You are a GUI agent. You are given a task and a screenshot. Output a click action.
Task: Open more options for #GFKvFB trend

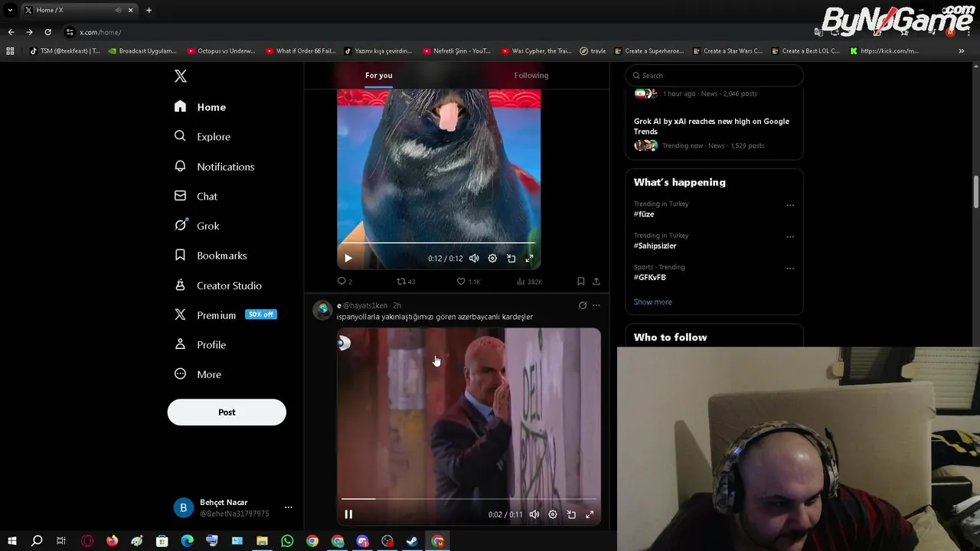pos(790,268)
